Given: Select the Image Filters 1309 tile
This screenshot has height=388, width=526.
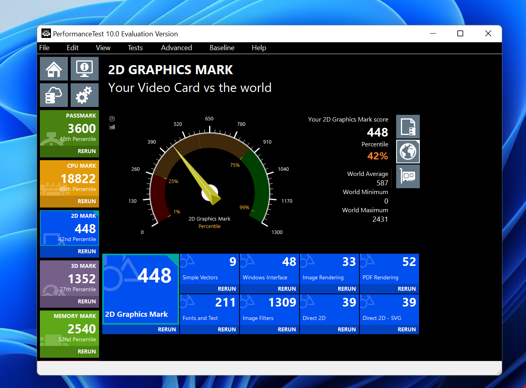Looking at the screenshot, I should 269,310.
